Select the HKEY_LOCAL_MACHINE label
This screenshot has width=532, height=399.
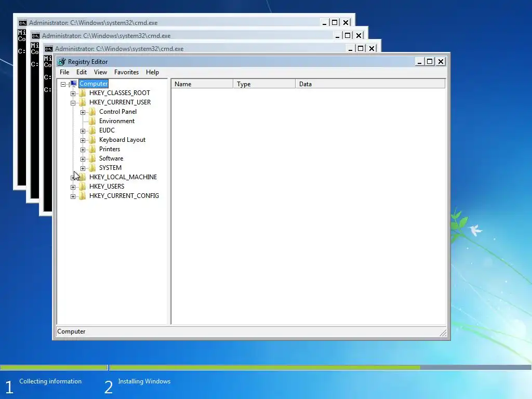coord(123,177)
